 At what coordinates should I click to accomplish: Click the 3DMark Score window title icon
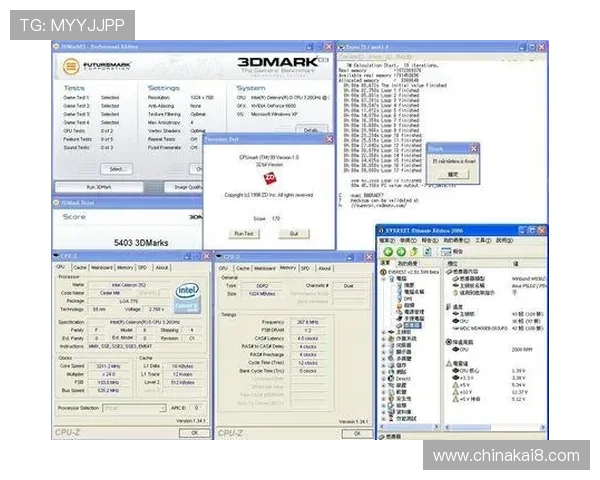coord(57,202)
